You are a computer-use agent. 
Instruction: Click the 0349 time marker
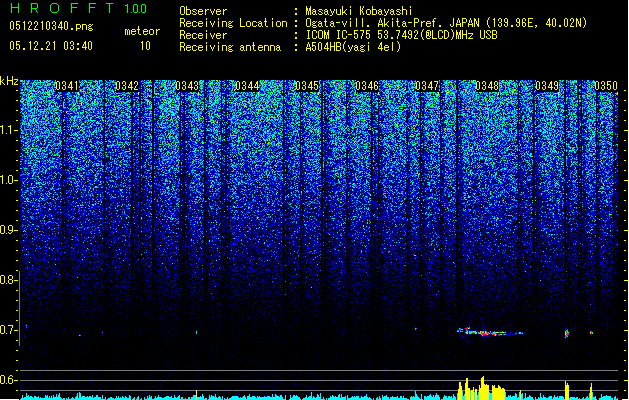[x=547, y=86]
